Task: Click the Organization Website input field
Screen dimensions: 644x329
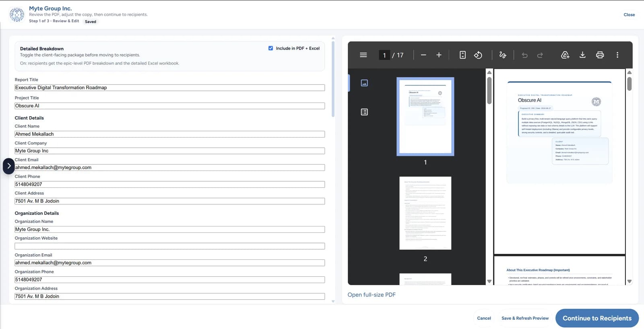Action: click(x=169, y=246)
